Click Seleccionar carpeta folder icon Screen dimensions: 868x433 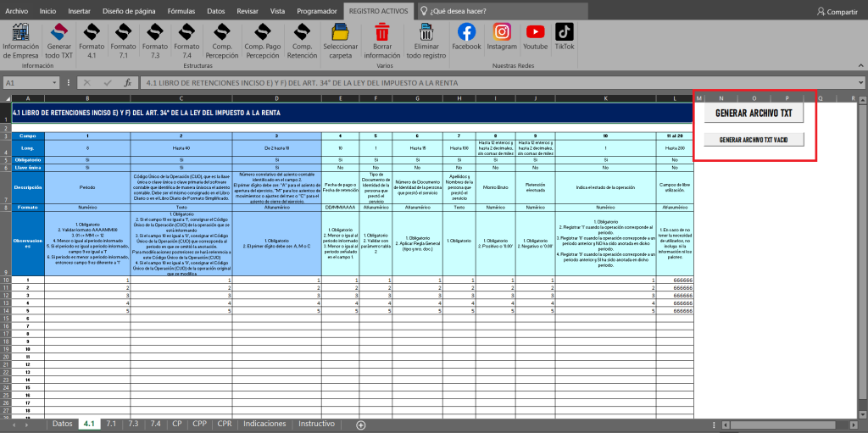[341, 41]
